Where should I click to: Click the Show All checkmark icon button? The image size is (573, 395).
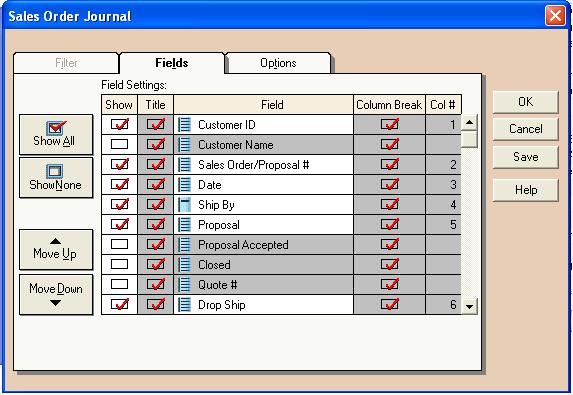point(56,134)
